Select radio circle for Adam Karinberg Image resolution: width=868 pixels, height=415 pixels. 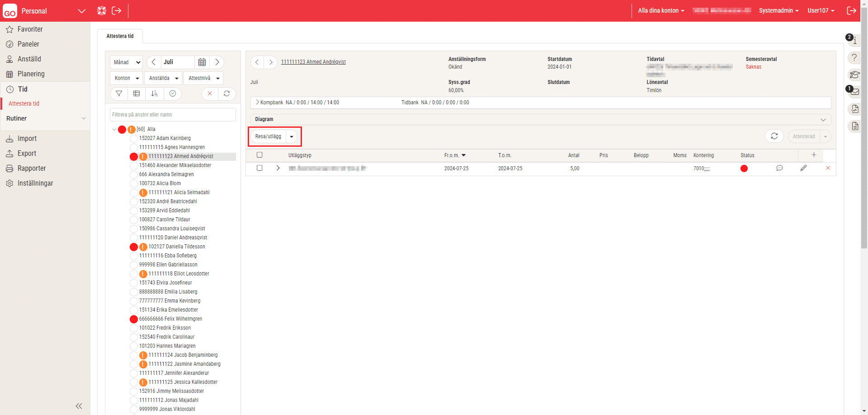pos(134,139)
